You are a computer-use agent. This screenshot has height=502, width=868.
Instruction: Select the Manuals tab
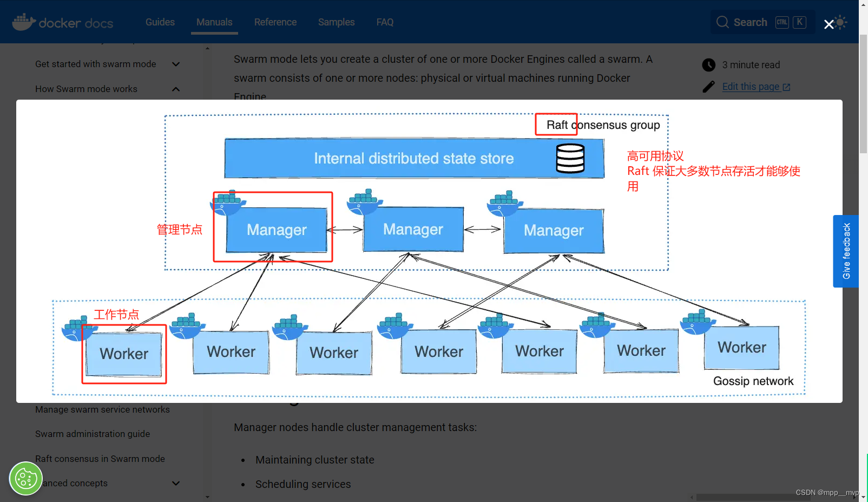click(x=214, y=22)
